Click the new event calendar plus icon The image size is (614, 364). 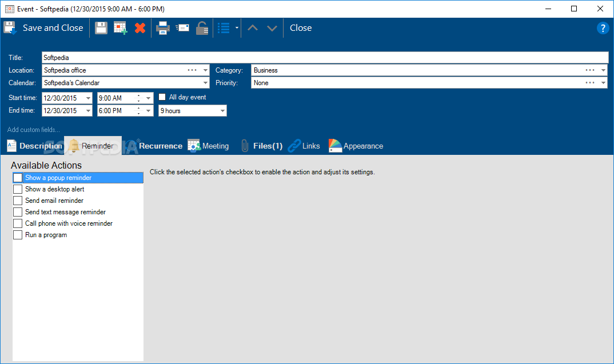click(x=120, y=28)
